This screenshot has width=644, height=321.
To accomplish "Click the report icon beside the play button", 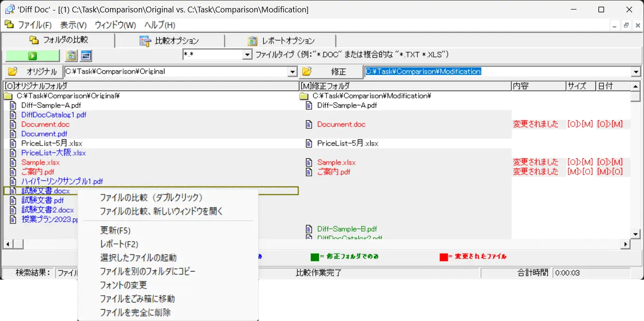I will 71,56.
